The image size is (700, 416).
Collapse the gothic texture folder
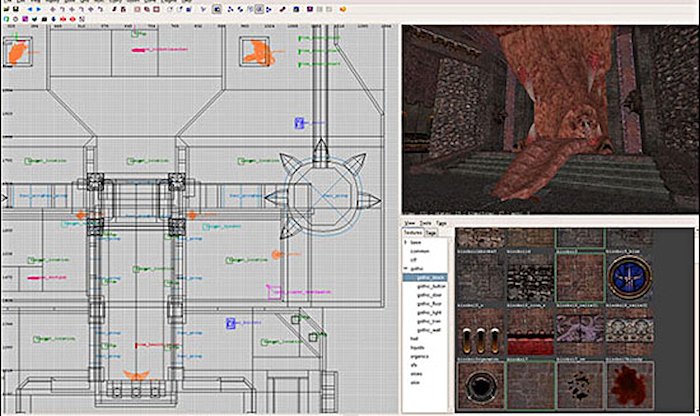tap(406, 269)
